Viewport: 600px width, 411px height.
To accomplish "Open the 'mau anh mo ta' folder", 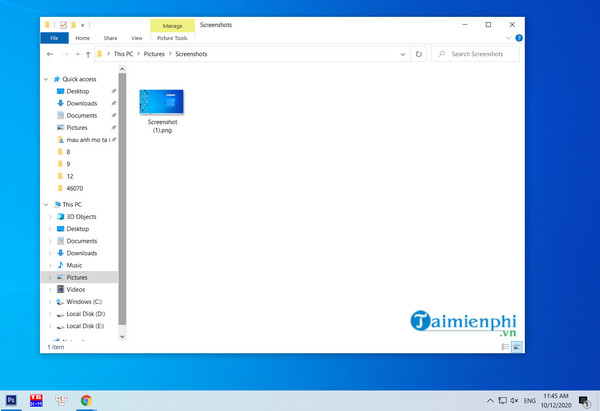I will [x=86, y=140].
